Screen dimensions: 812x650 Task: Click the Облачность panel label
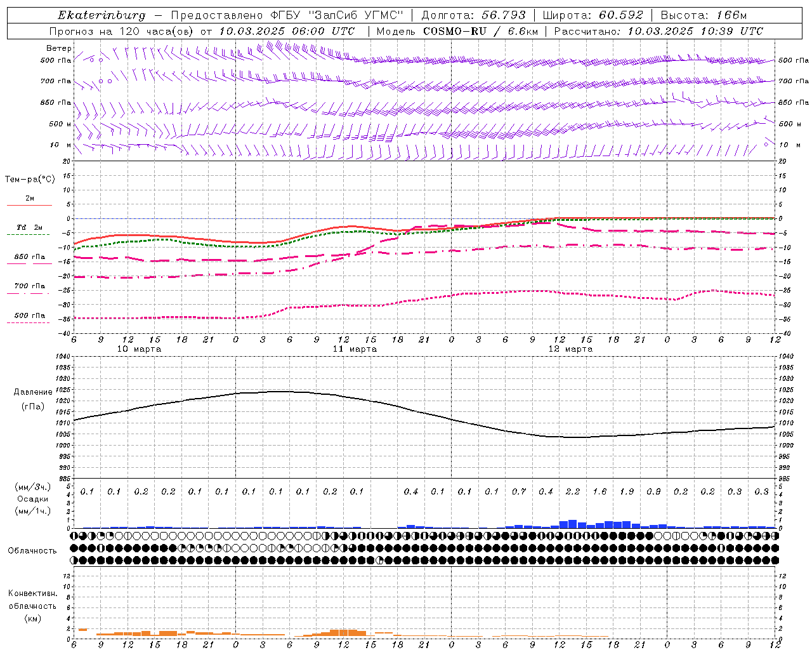pos(32,550)
